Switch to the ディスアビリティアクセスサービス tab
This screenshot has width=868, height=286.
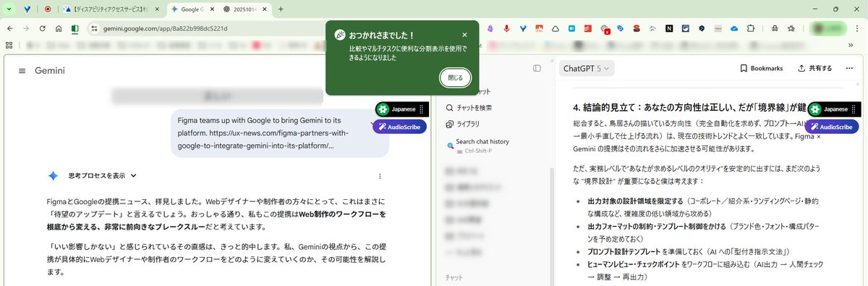[x=112, y=9]
